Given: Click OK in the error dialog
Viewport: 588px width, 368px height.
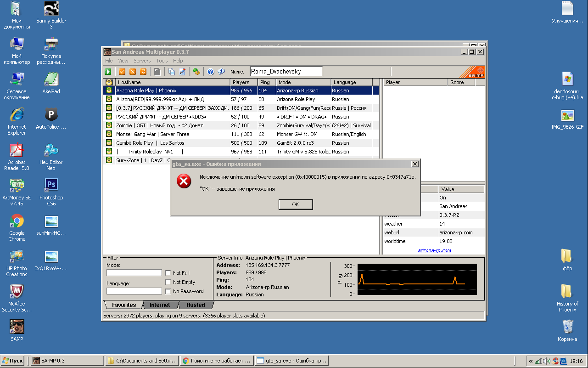Looking at the screenshot, I should [x=296, y=204].
